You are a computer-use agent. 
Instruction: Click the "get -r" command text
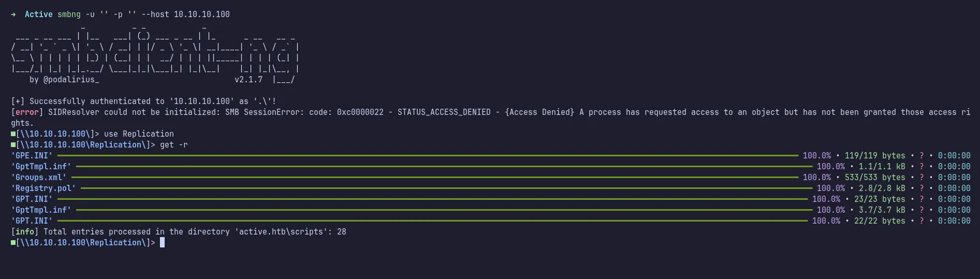tap(174, 145)
